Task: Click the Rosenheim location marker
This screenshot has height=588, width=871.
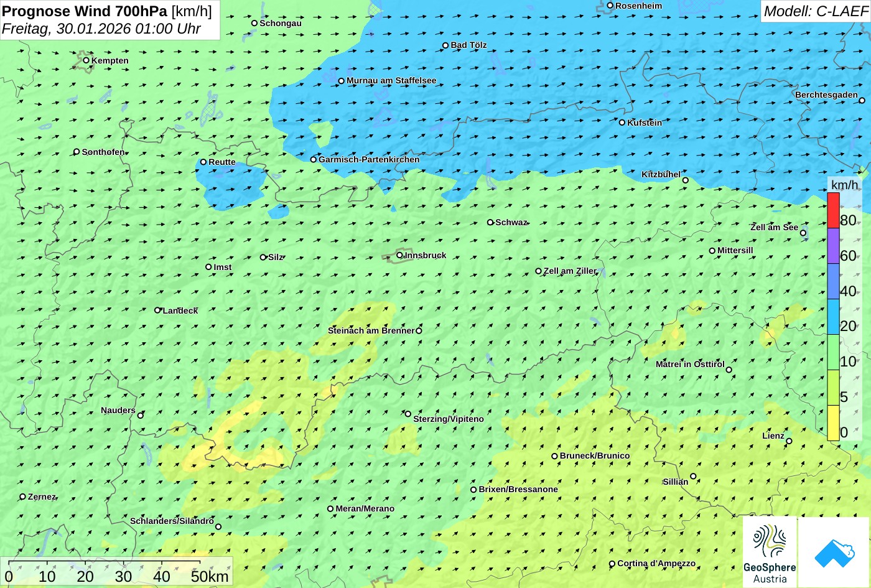Action: coord(610,6)
